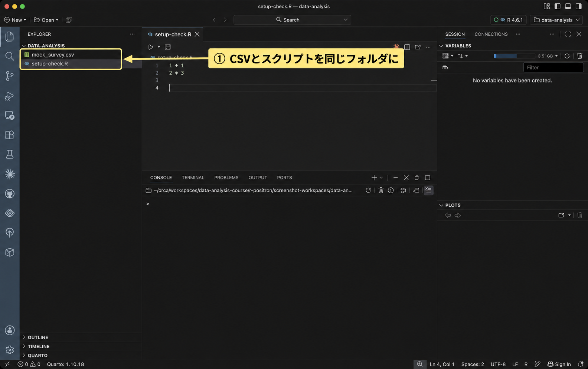Maximize the bottom panel
The image size is (588, 369).
point(427,178)
